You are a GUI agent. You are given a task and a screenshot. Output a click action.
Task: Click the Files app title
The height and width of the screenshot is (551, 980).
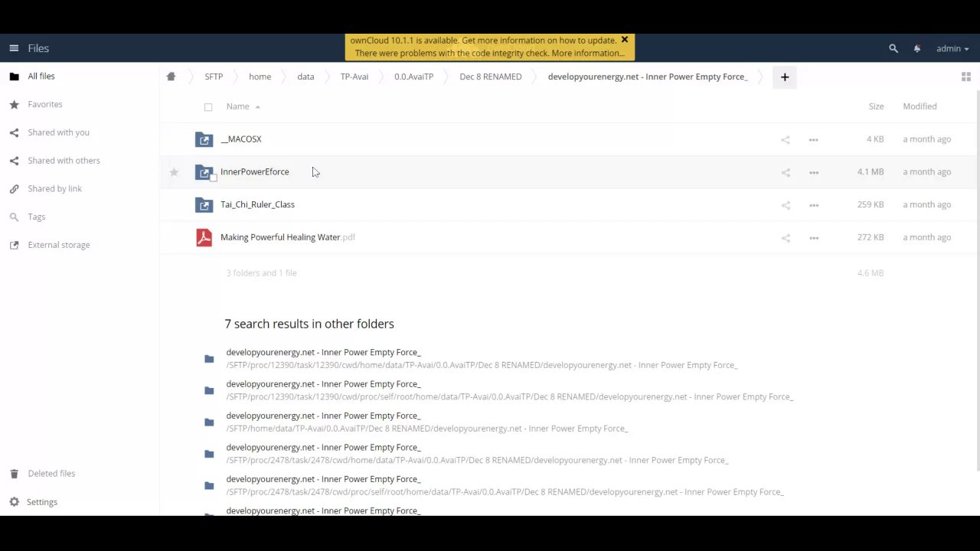[38, 48]
